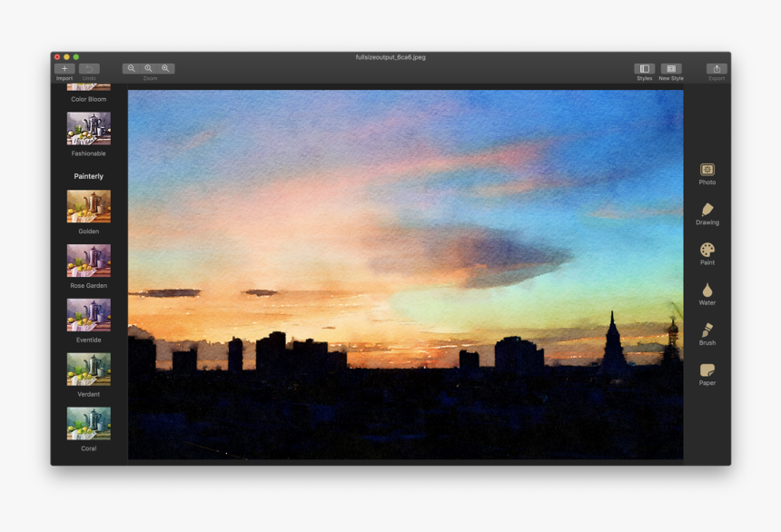This screenshot has height=532, width=781.
Task: Select the Fashionable style thumbnail
Action: [89, 128]
